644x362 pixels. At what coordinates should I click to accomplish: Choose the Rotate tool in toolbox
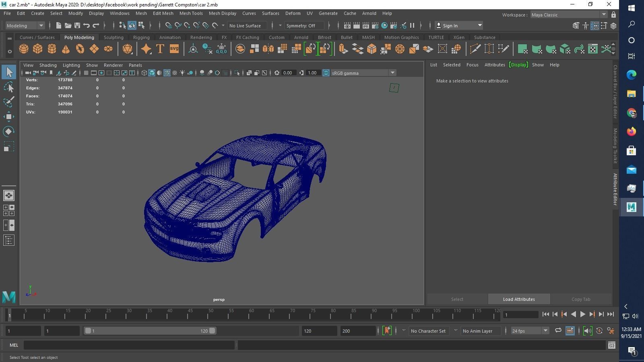(9, 132)
